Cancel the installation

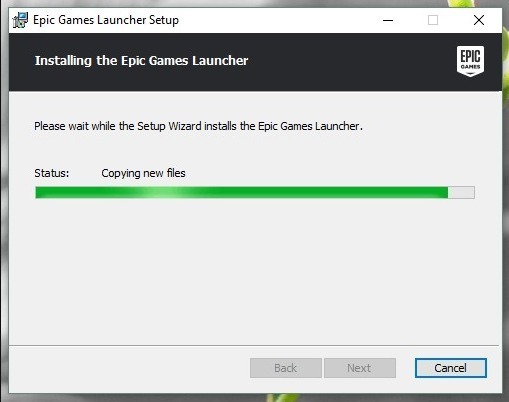pos(451,368)
